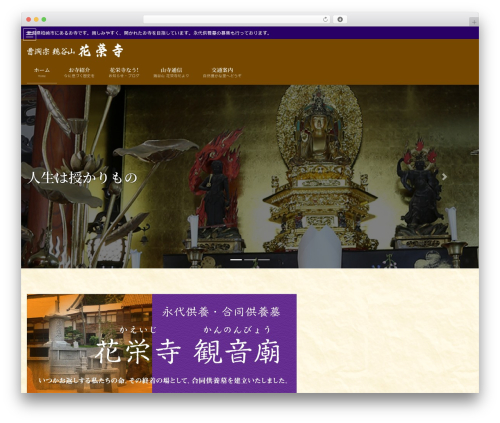Open the 交通案内 menu item
The width and height of the screenshot is (500, 423).
point(222,72)
